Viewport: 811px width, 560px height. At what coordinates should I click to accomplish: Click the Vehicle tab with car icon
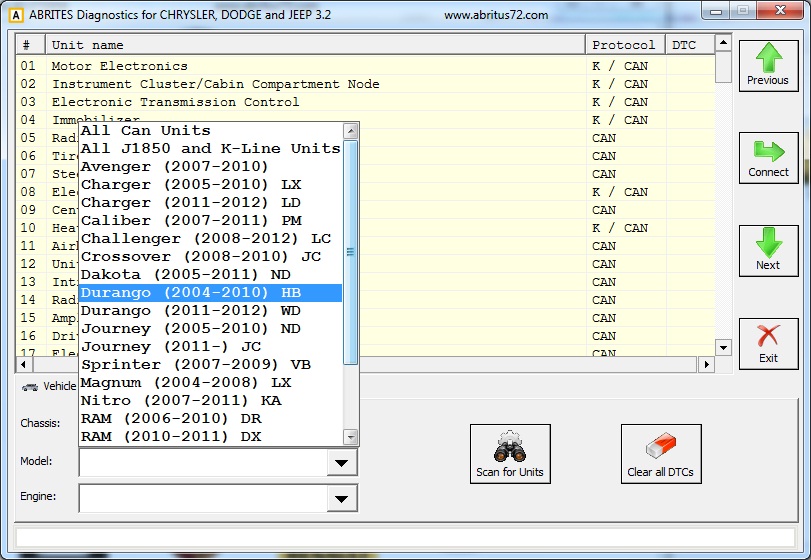tap(49, 386)
